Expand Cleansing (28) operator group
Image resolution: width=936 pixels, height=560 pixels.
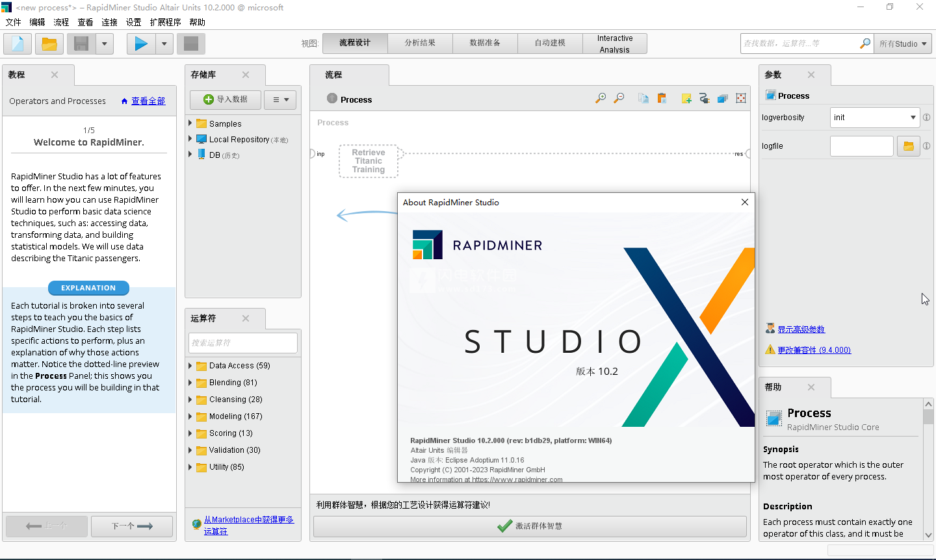190,400
